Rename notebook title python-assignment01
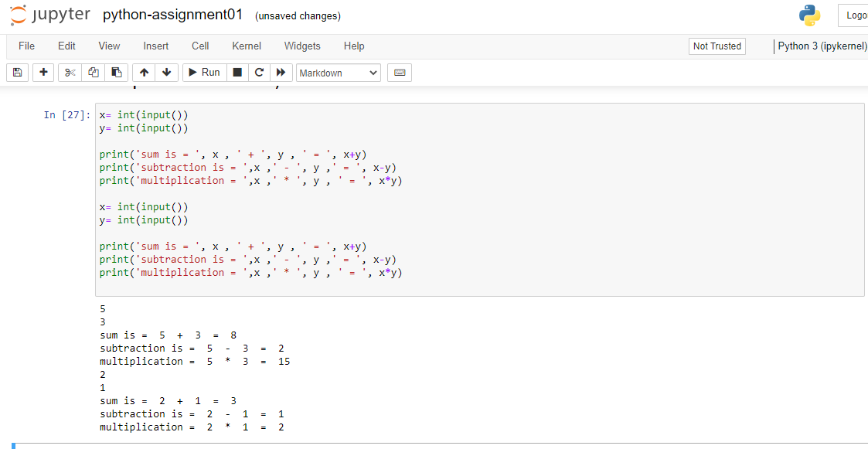 click(x=172, y=15)
